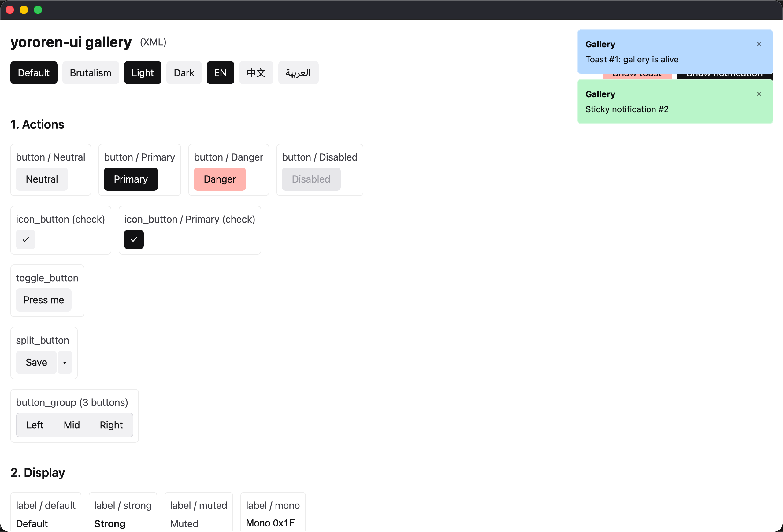The width and height of the screenshot is (783, 532).
Task: Click the 1. Actions section heading
Action: click(37, 124)
